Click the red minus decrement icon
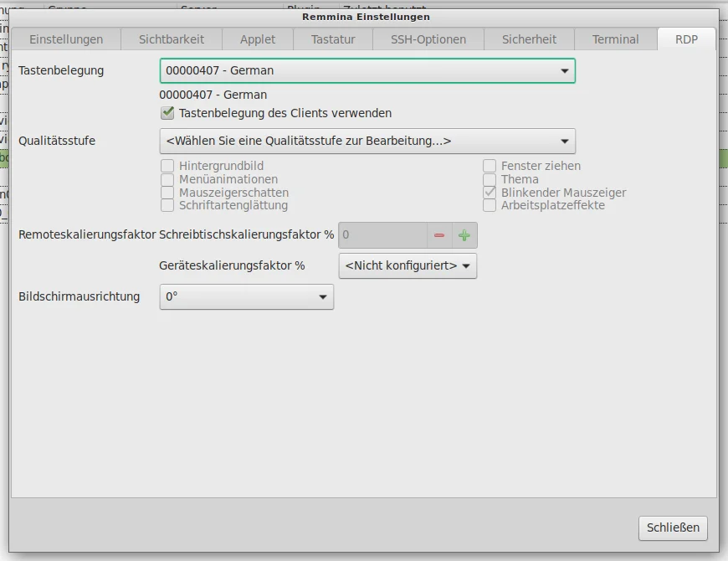The image size is (728, 561). [x=439, y=235]
